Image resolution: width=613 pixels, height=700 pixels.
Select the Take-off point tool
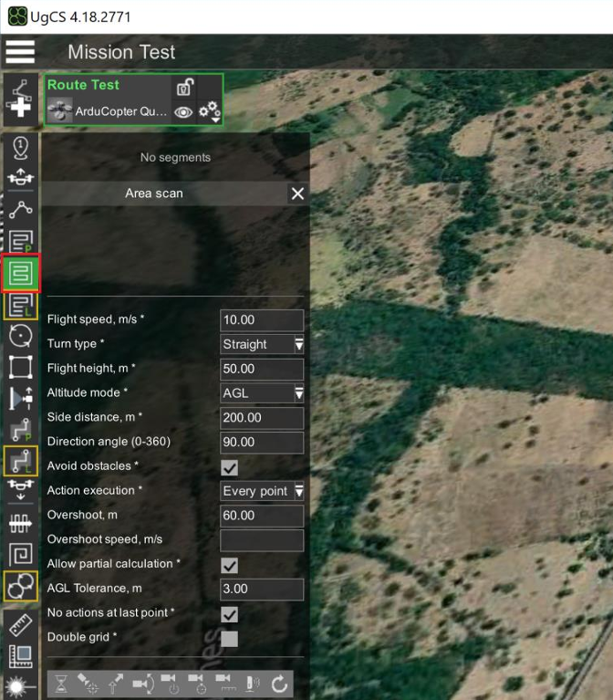tap(20, 176)
